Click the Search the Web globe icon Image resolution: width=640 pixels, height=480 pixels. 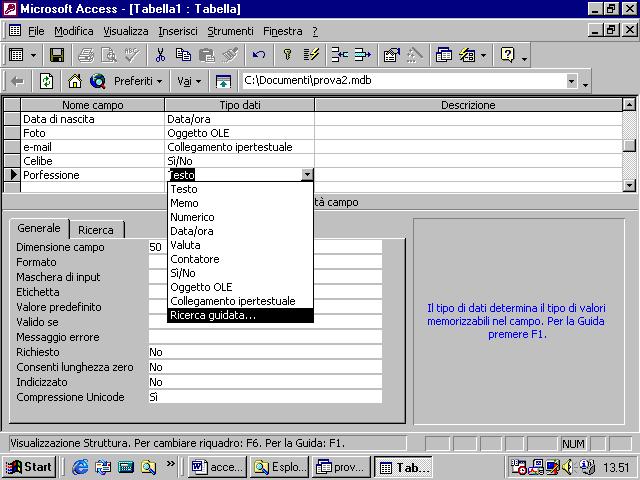[x=98, y=81]
